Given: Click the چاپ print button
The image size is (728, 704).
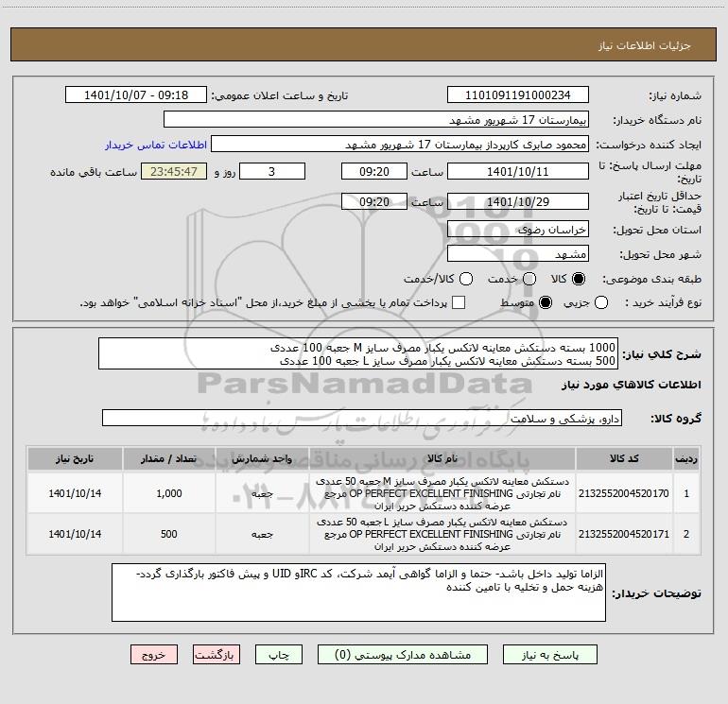Looking at the screenshot, I should pyautogui.click(x=279, y=655).
